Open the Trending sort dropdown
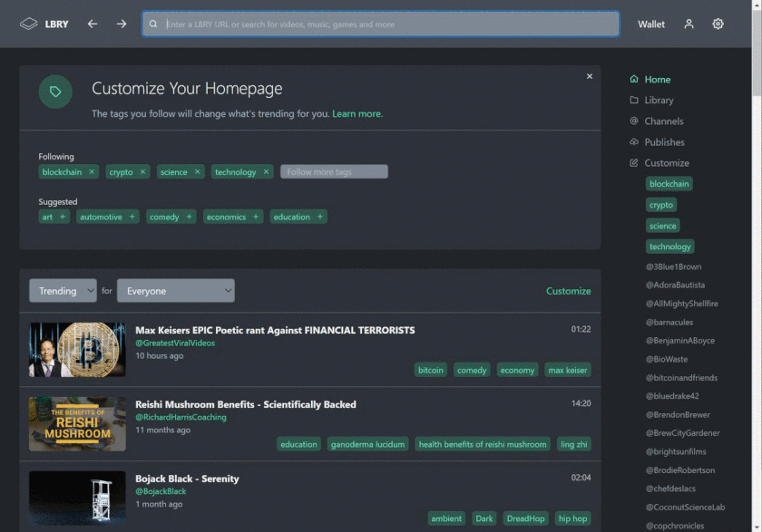The image size is (762, 532). 63,291
